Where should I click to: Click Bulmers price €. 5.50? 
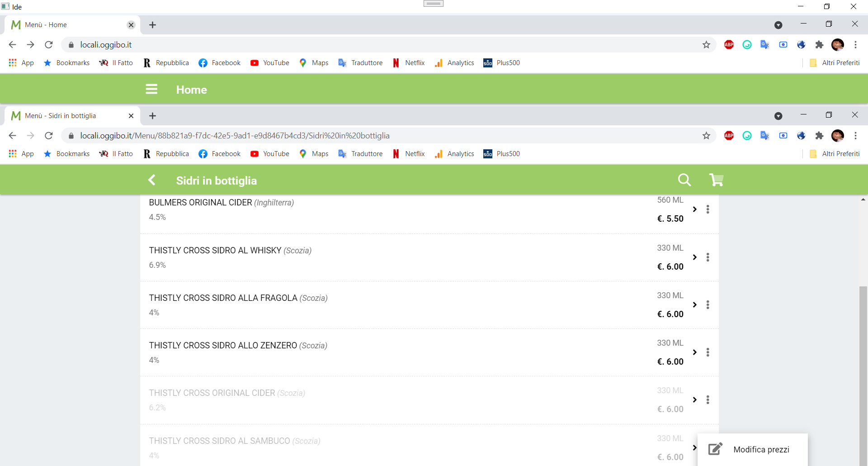(670, 219)
